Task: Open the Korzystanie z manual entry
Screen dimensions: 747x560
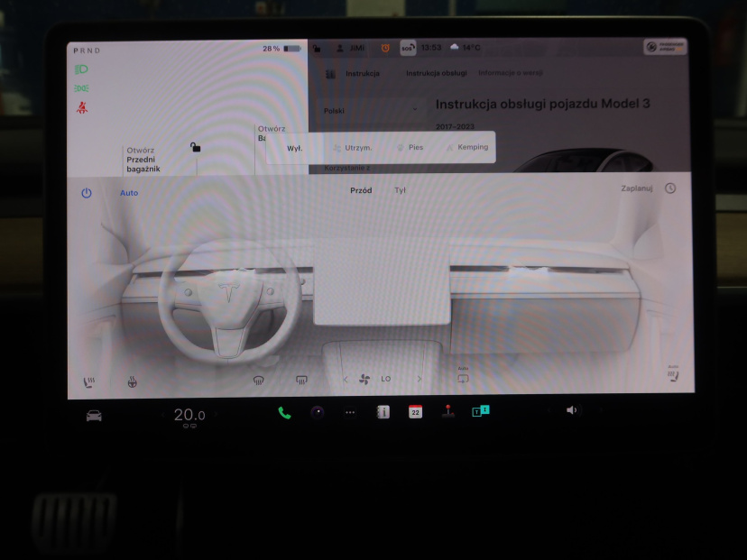Action: tap(346, 168)
